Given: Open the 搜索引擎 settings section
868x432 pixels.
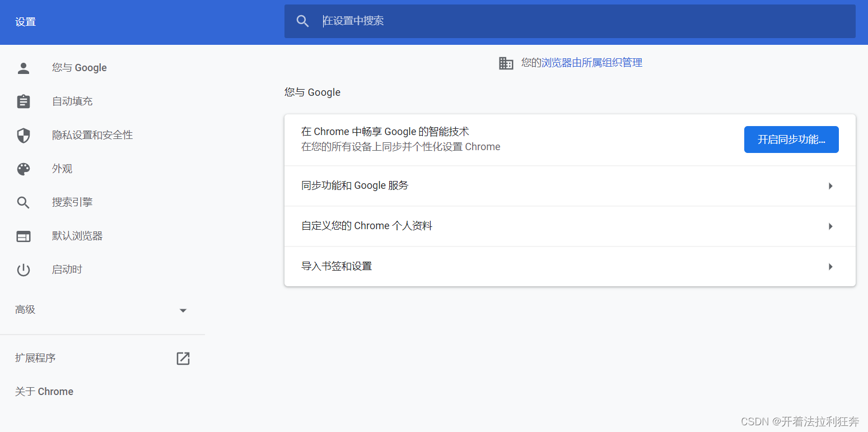Looking at the screenshot, I should pos(72,202).
